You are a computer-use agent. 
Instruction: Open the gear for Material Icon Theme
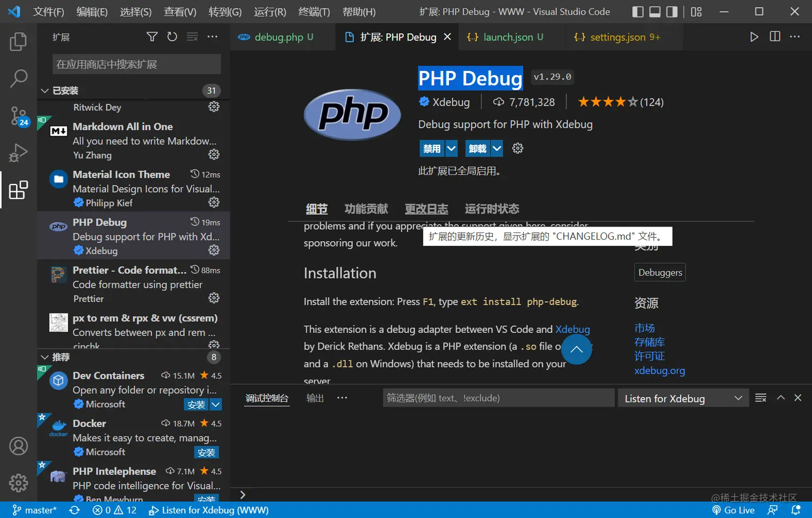[x=214, y=202]
